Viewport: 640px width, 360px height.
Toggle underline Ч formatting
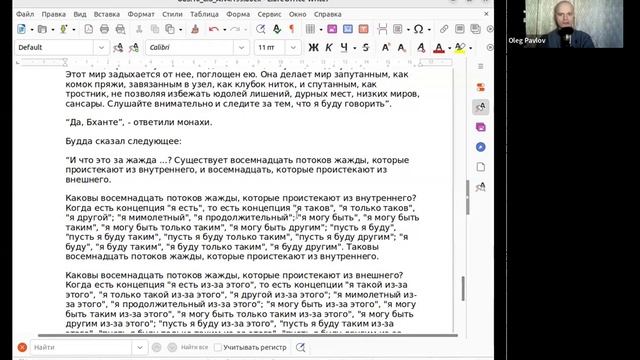coord(344,48)
